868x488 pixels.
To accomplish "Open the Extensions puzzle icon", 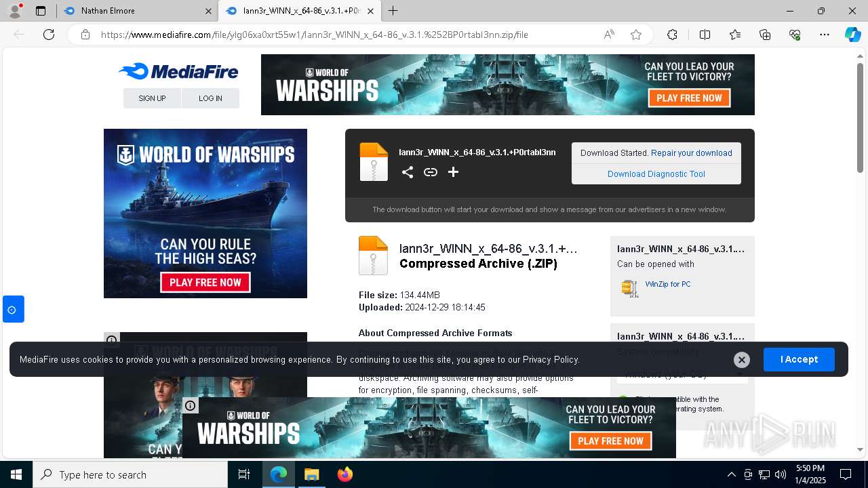I will (x=672, y=35).
